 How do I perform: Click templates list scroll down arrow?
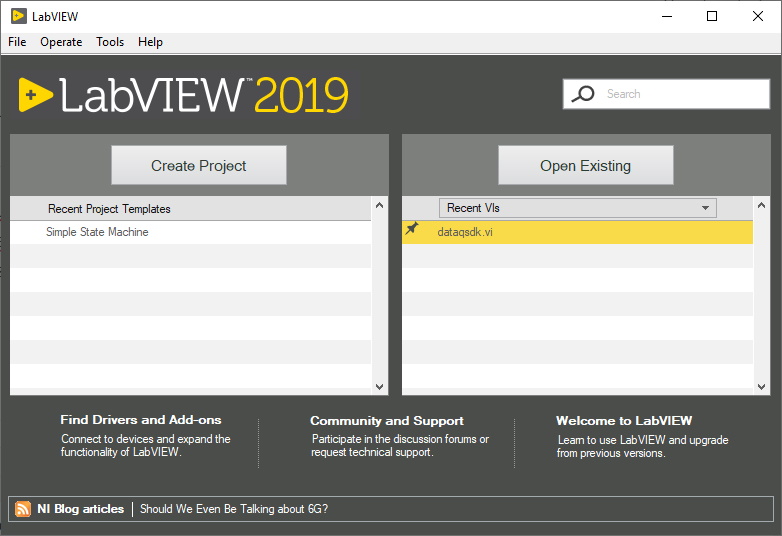pos(380,386)
